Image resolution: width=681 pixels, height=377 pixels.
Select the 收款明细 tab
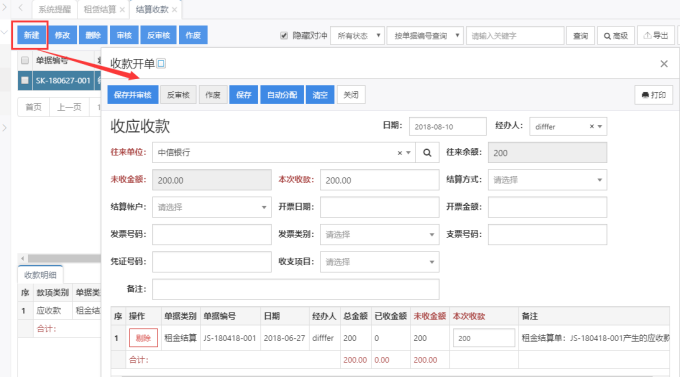tap(40, 275)
